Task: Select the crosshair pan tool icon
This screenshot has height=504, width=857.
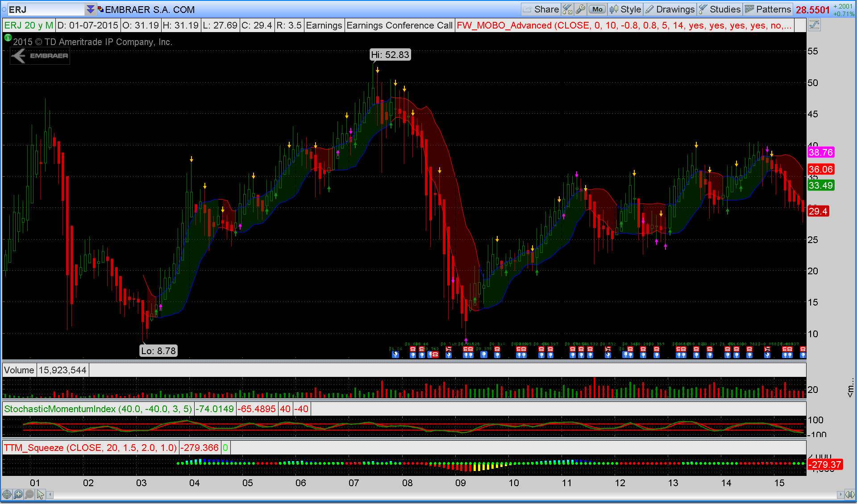Action: point(7,494)
